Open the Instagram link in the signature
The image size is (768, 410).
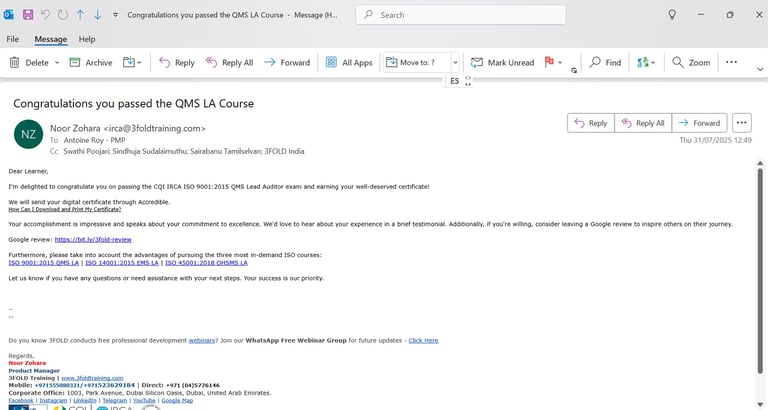pyautogui.click(x=53, y=401)
